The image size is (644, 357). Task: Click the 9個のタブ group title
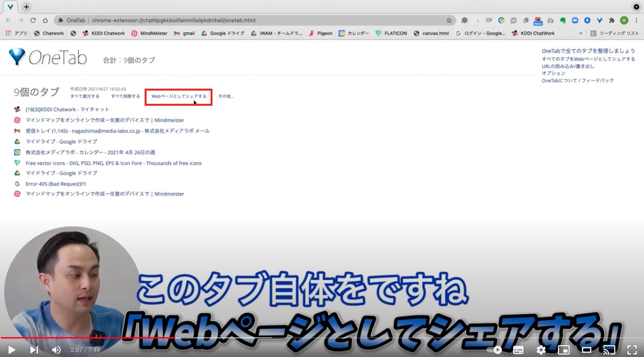tap(37, 92)
